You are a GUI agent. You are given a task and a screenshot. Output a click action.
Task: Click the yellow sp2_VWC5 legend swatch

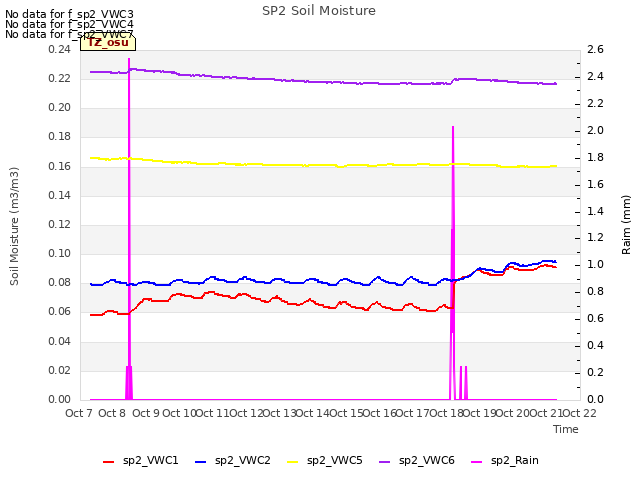[293, 462]
